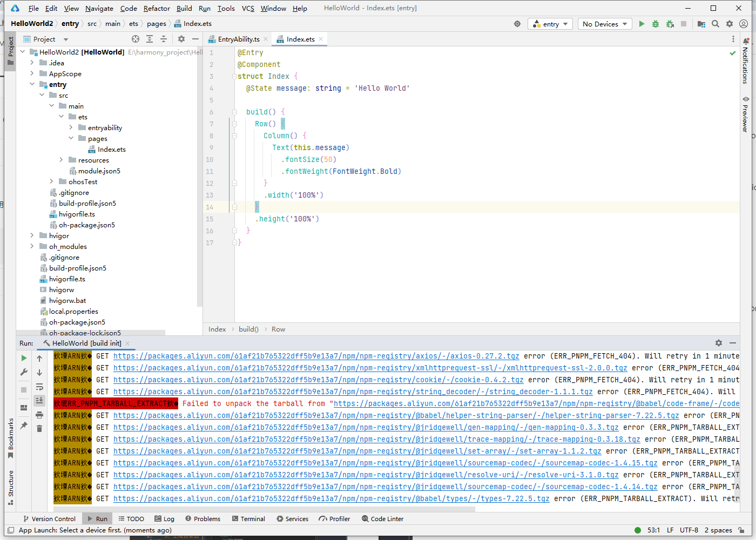
Task: Expand the resources folder
Action: click(x=62, y=160)
